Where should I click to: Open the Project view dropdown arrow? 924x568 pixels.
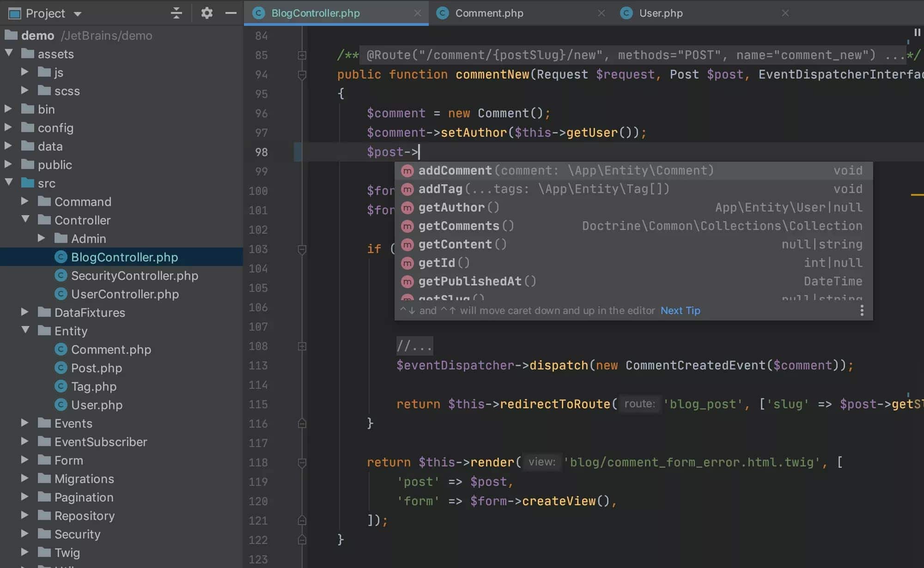pos(77,13)
